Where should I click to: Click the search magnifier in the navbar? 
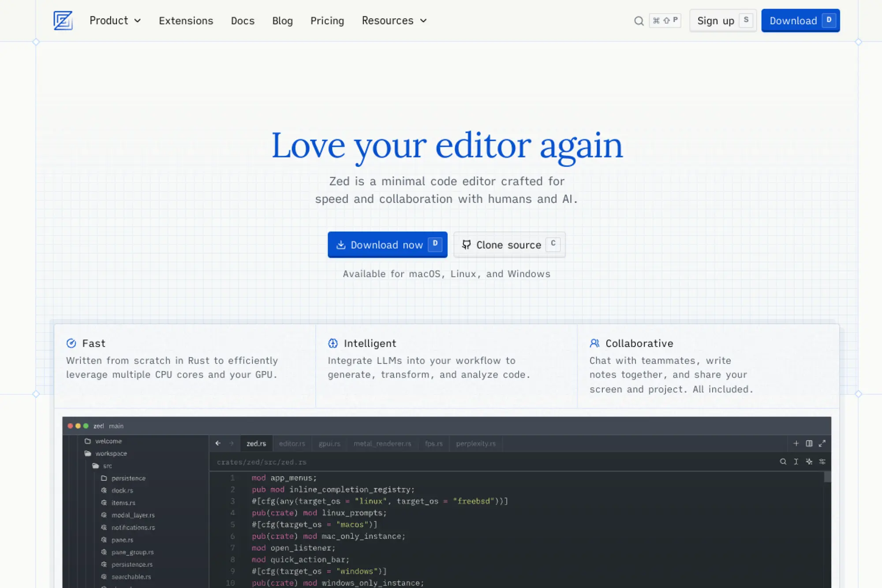(x=639, y=21)
